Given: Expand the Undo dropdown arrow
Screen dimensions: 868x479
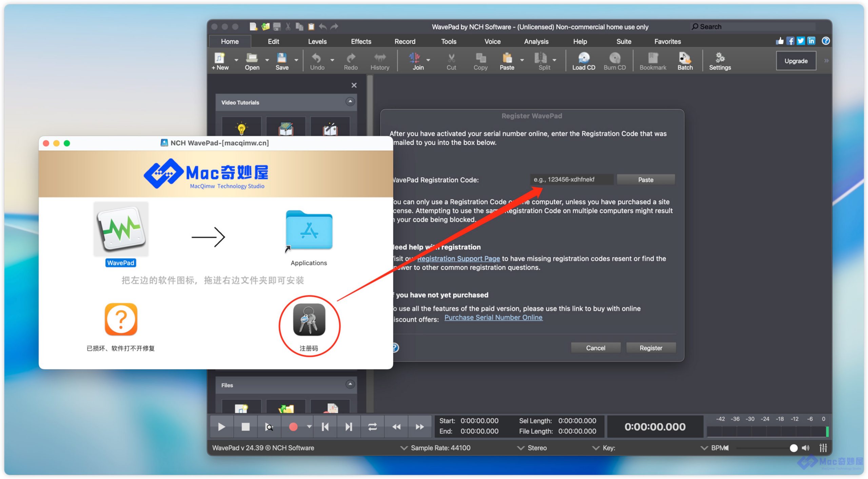Looking at the screenshot, I should [x=332, y=60].
